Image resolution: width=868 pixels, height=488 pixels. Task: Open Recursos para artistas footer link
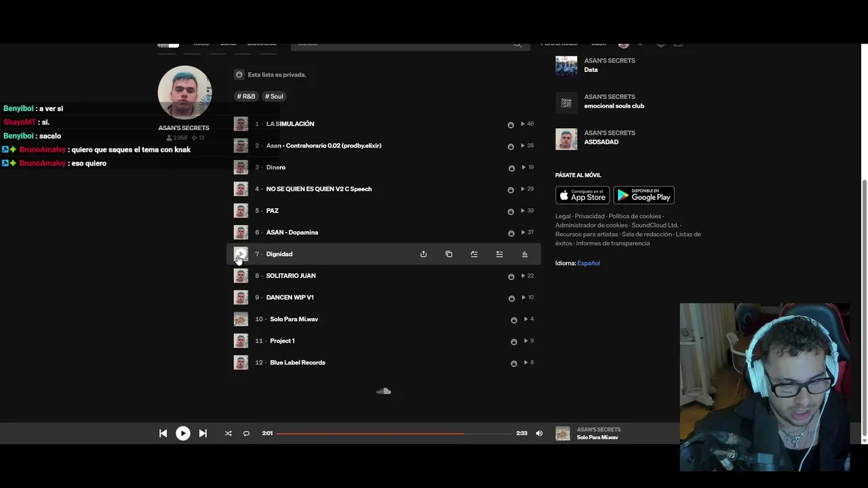pos(587,234)
